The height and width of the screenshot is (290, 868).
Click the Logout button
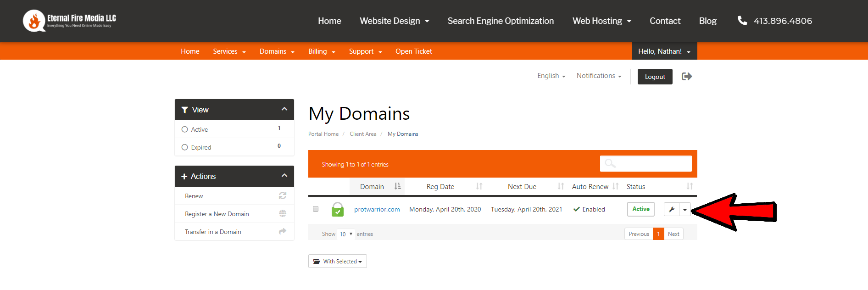coord(655,77)
